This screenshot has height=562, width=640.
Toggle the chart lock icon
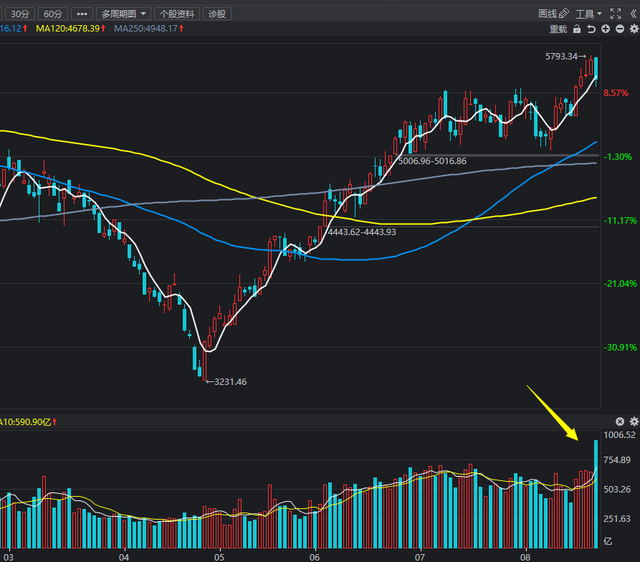click(577, 30)
